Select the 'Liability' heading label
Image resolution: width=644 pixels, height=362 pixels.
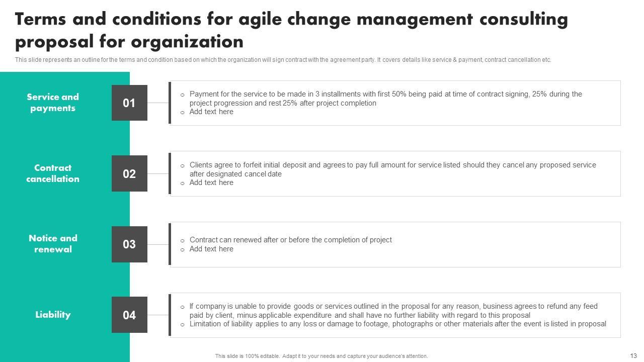tap(53, 315)
